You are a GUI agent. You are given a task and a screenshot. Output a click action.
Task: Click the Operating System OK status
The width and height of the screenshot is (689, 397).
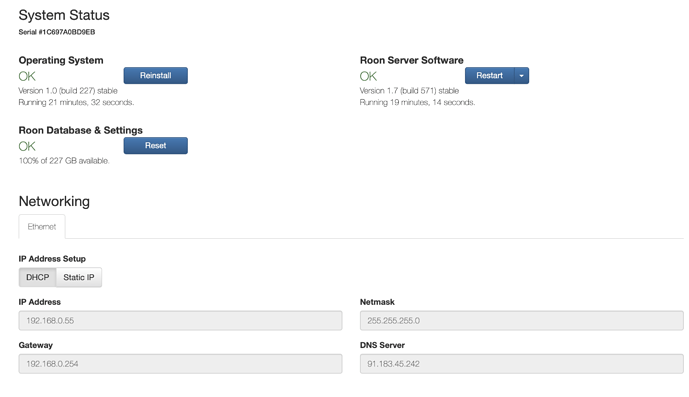pyautogui.click(x=27, y=76)
